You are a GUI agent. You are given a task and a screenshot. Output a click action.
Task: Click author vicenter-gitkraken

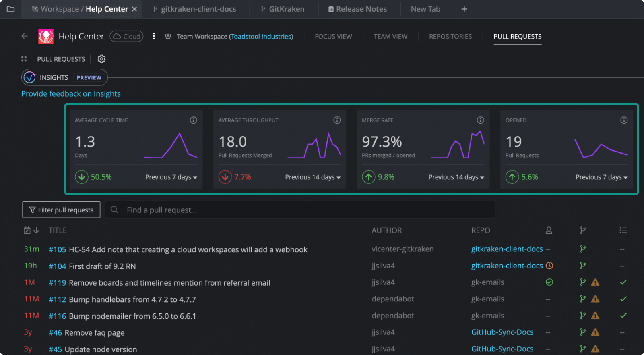(402, 249)
